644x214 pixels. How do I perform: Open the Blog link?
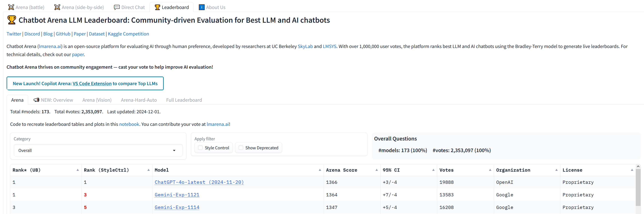tap(48, 34)
